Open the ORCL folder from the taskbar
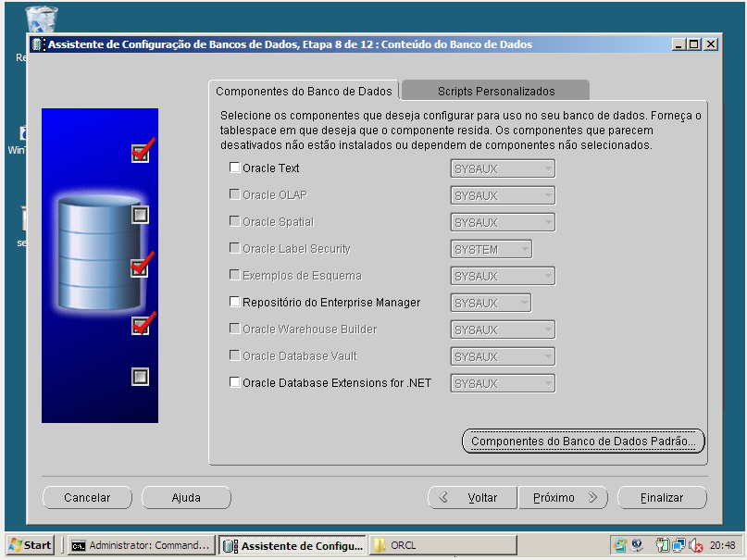This screenshot has width=747, height=560. point(435,545)
